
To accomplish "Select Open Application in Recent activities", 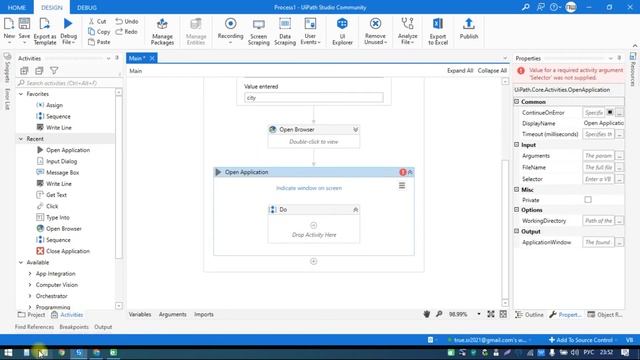I will [x=63, y=150].
